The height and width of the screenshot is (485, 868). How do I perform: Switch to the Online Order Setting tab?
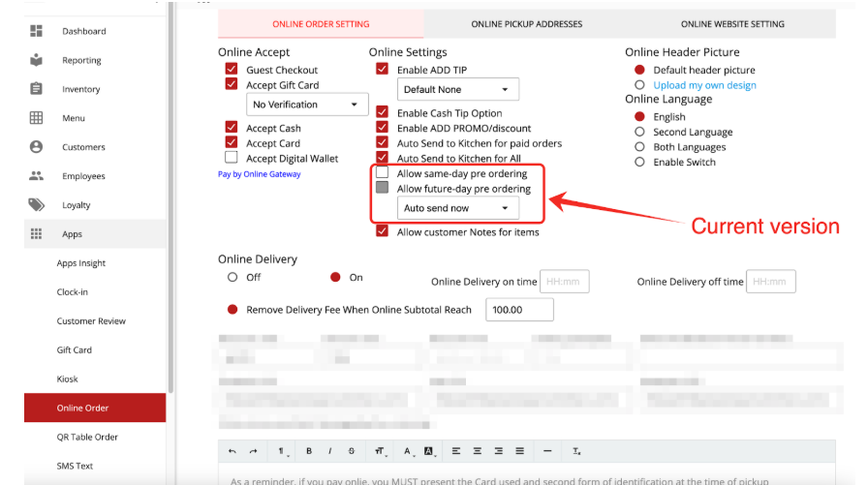tap(321, 24)
